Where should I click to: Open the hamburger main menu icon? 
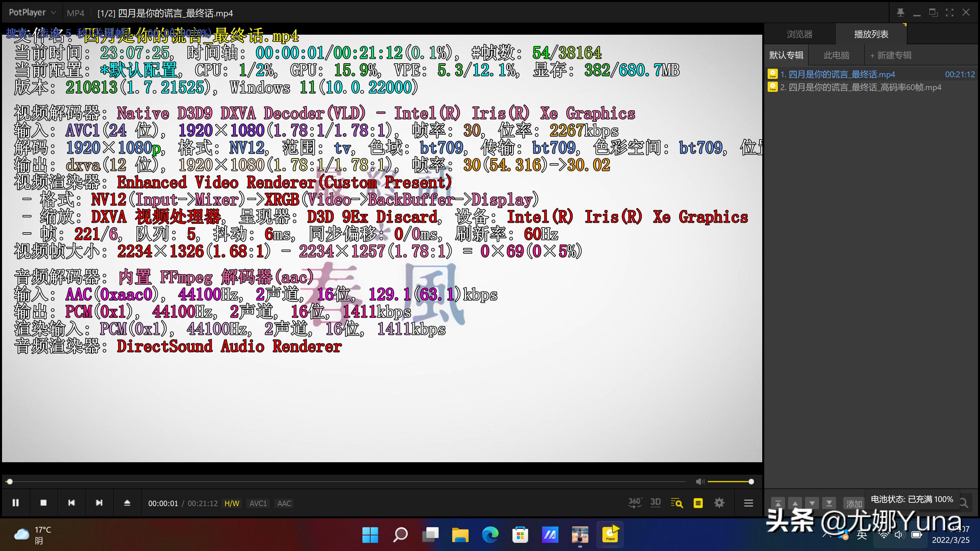(748, 503)
